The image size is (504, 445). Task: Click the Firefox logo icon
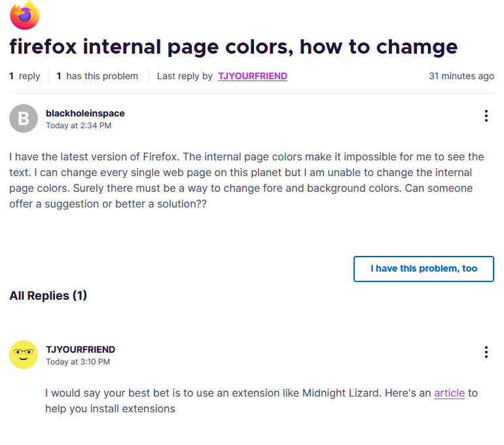coord(25,14)
